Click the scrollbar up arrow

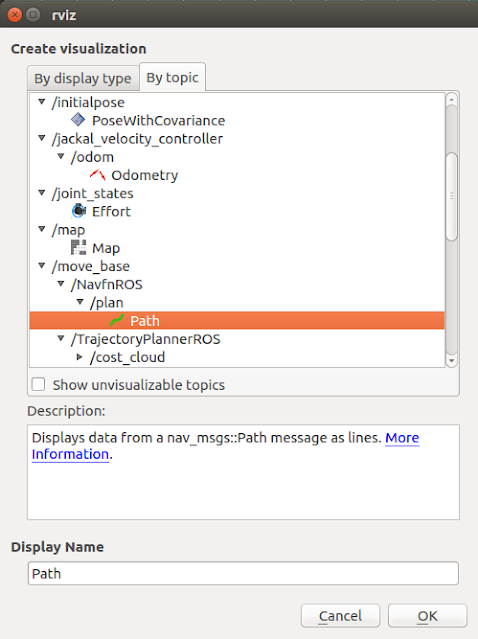point(452,99)
